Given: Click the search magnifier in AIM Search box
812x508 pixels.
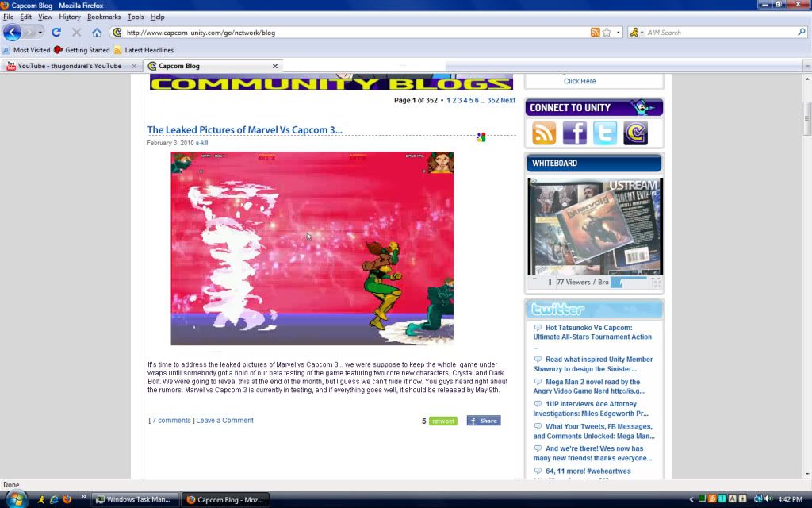Looking at the screenshot, I should [801, 32].
